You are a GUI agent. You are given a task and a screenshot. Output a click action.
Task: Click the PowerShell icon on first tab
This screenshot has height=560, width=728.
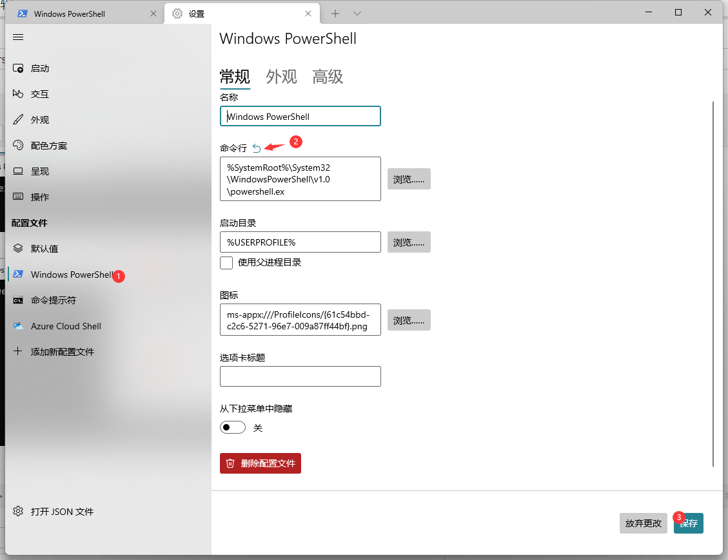pyautogui.click(x=23, y=14)
